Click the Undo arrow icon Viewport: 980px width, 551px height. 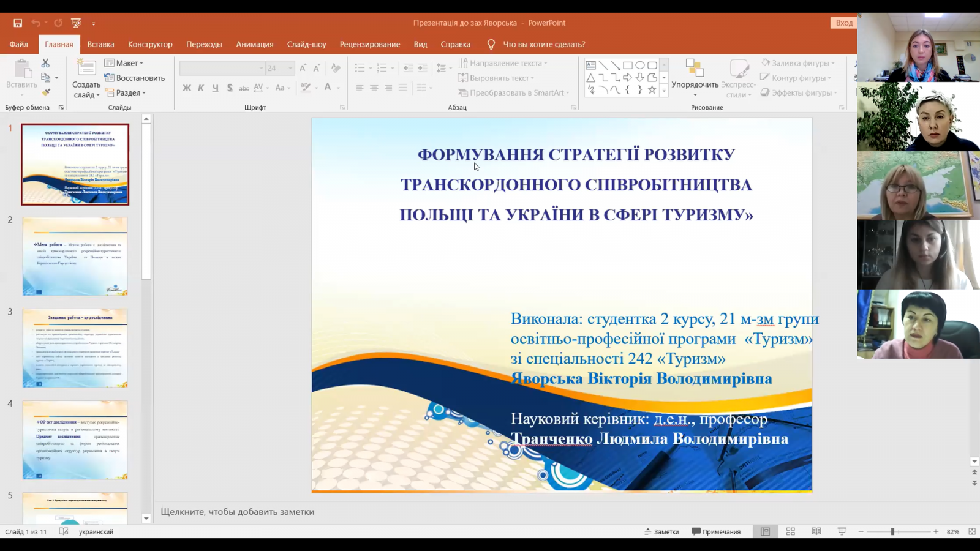point(36,23)
